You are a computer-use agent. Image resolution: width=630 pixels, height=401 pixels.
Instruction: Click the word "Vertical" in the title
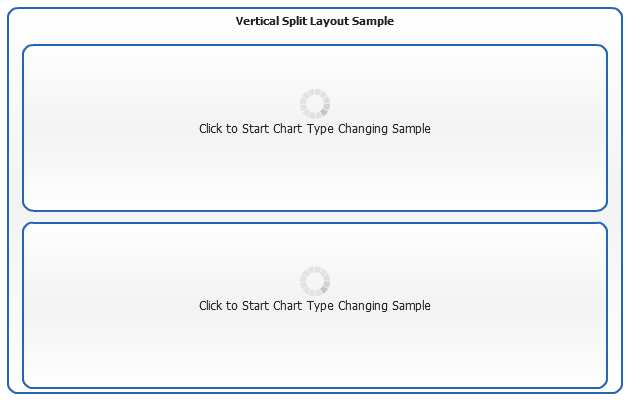257,21
